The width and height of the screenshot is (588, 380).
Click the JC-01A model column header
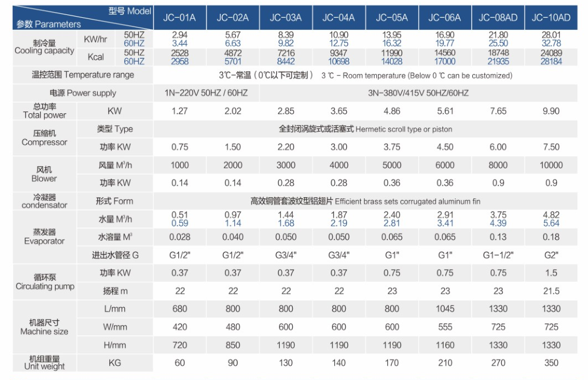pyautogui.click(x=180, y=18)
